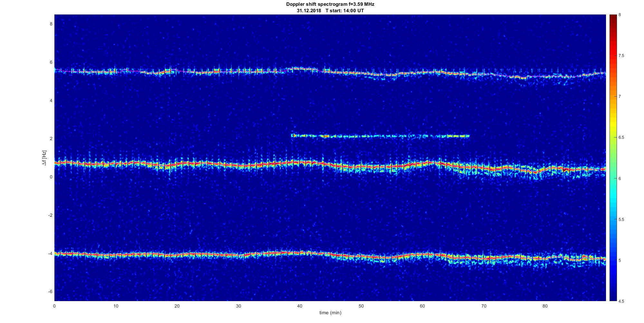Click the x-axis tick label '20'

coord(177,306)
